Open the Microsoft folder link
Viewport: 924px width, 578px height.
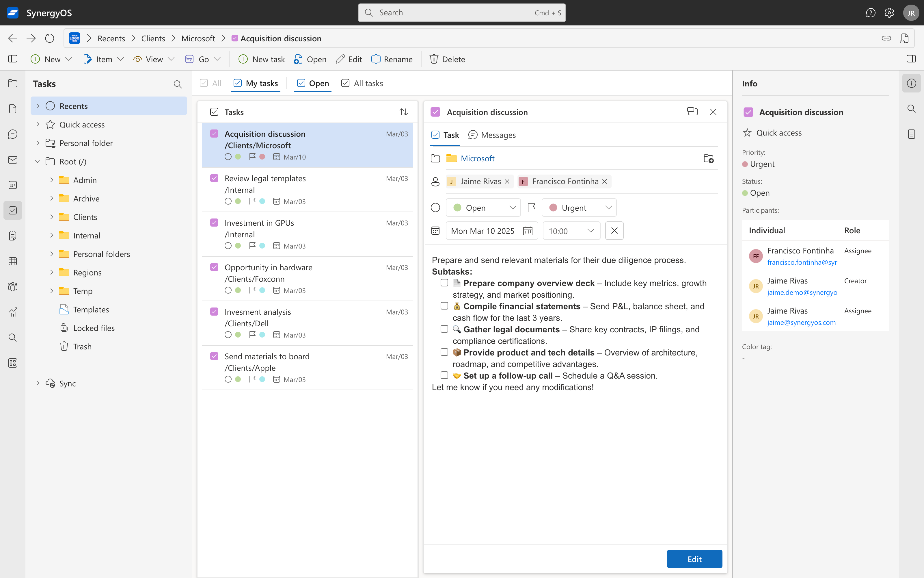point(477,158)
